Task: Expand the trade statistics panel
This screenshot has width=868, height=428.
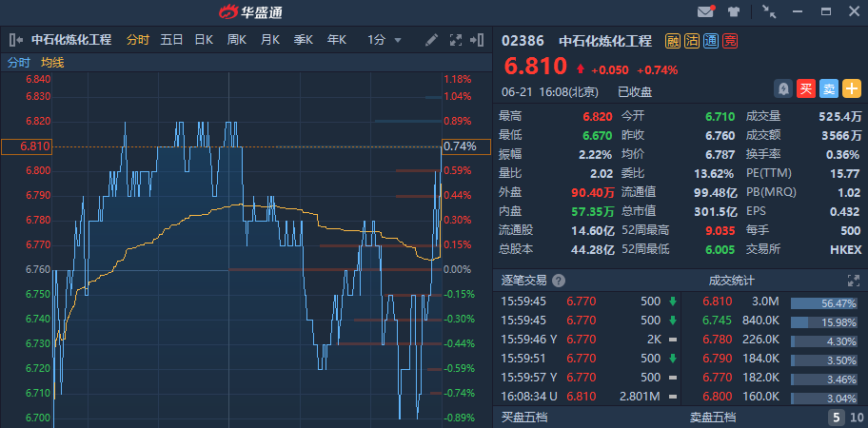Action: [853, 281]
